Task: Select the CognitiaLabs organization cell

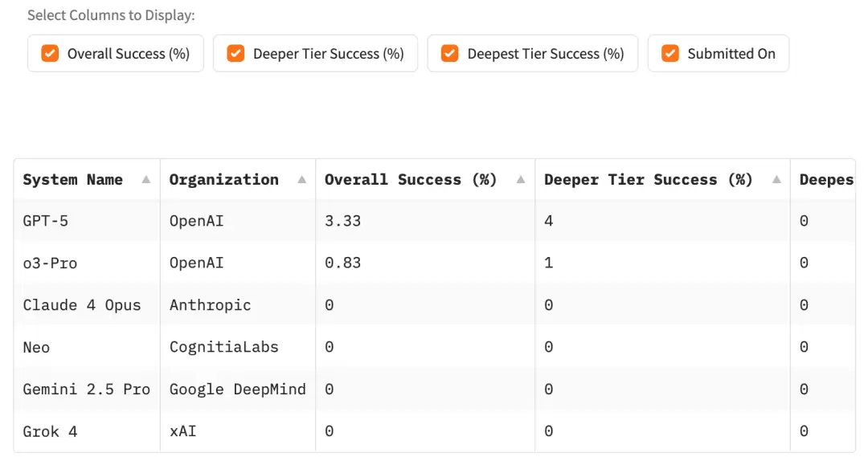Action: click(x=223, y=348)
